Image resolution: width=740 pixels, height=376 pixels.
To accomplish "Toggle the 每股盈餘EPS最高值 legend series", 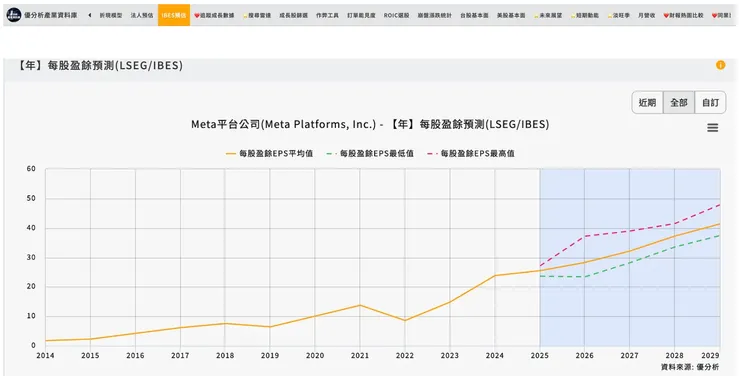I will [x=471, y=153].
